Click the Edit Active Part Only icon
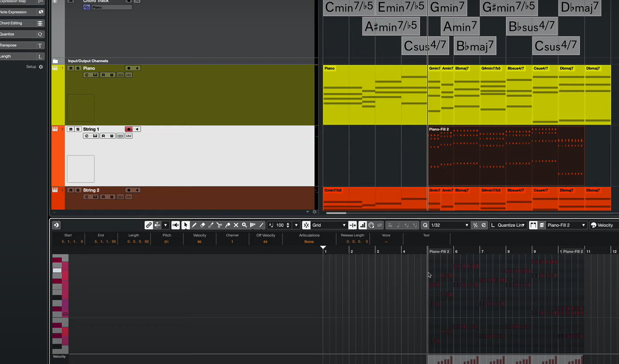The height and width of the screenshot is (364, 619). point(542,225)
